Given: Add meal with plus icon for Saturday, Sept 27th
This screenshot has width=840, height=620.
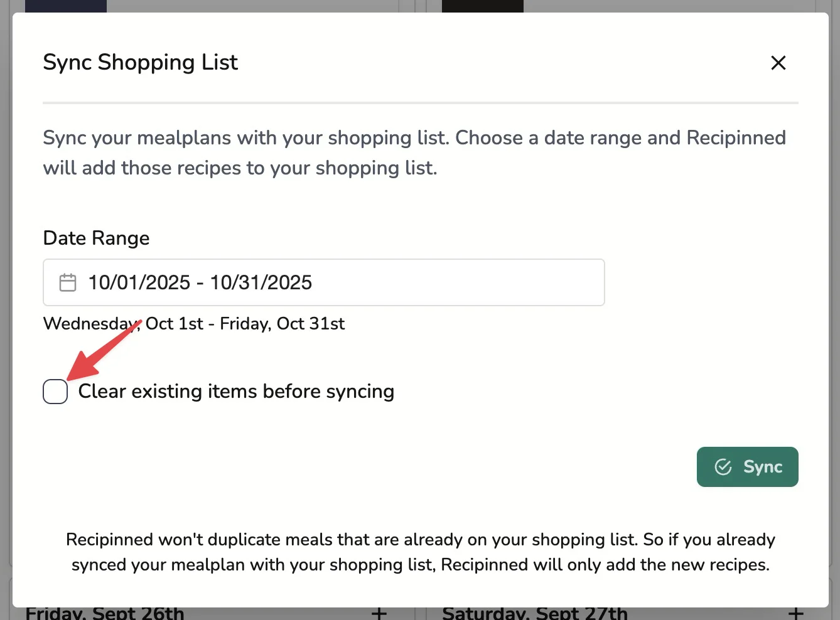Looking at the screenshot, I should point(795,613).
